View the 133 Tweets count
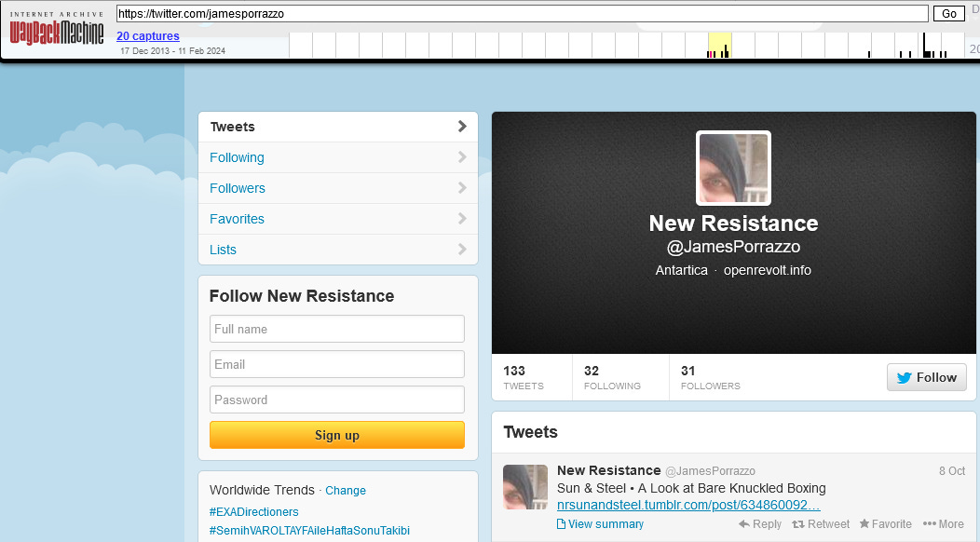This screenshot has width=980, height=542. click(524, 377)
